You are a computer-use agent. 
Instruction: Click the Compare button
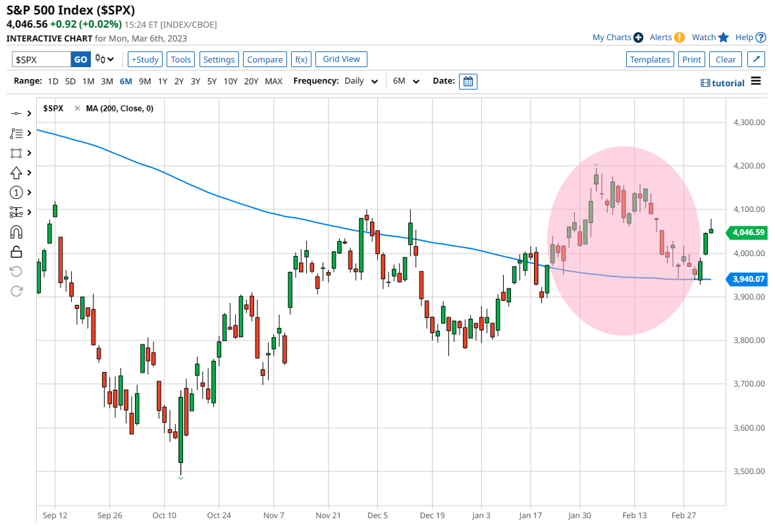click(265, 59)
